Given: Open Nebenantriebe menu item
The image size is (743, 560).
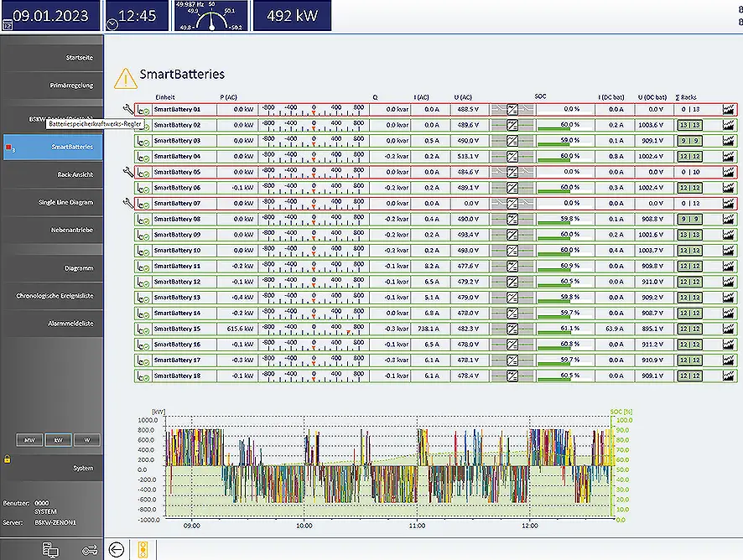Looking at the screenshot, I should coord(53,230).
